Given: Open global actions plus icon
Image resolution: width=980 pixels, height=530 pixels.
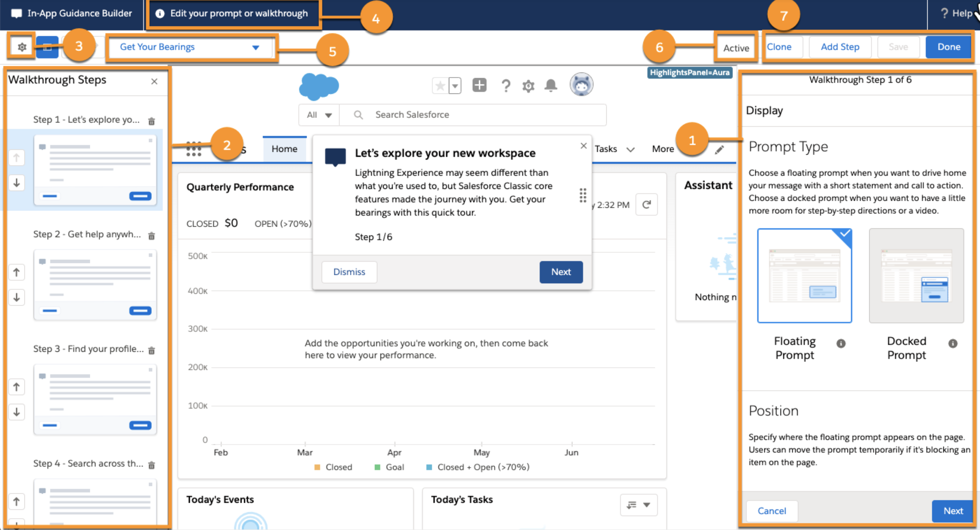Looking at the screenshot, I should coord(479,85).
